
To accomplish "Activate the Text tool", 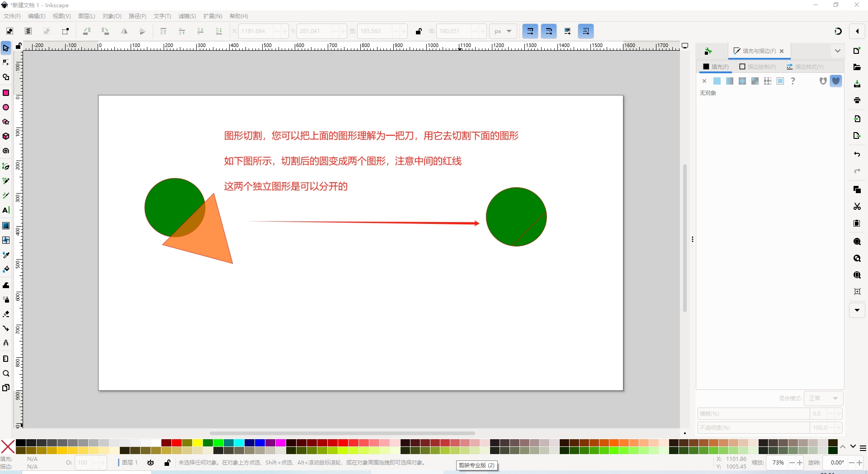I will point(6,210).
